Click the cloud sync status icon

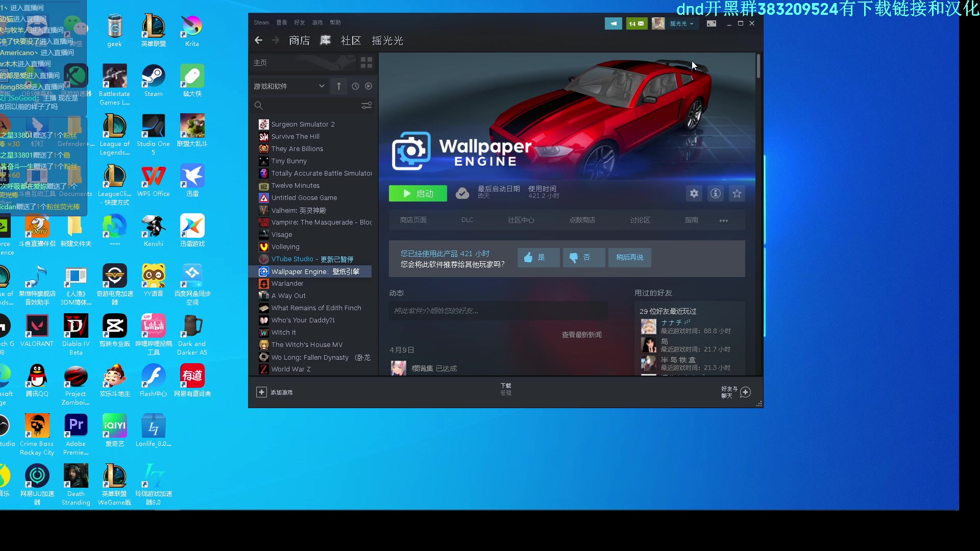[462, 193]
